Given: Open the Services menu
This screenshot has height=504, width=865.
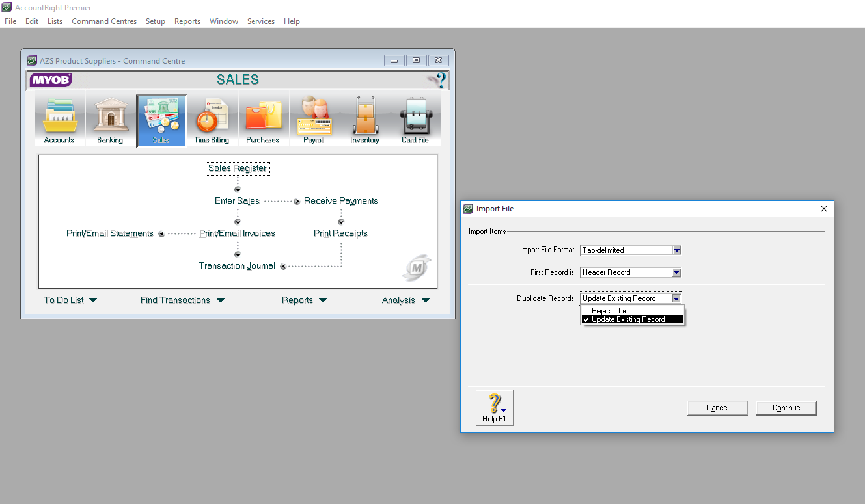Looking at the screenshot, I should 261,21.
